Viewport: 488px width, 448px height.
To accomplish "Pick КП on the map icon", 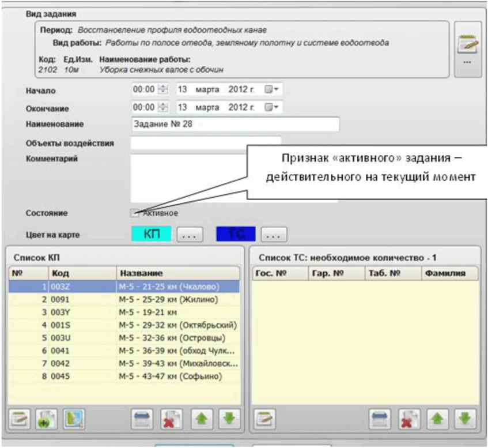I will coord(74,419).
